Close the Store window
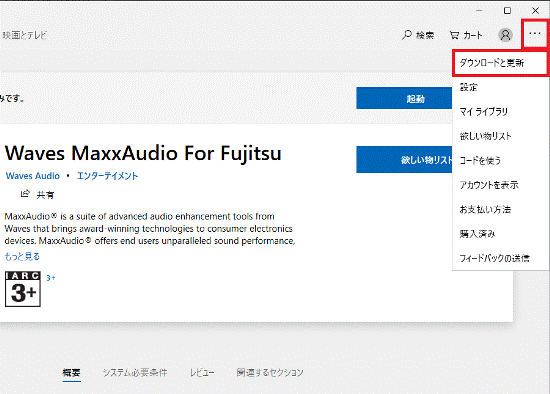This screenshot has width=550, height=394. 535,11
